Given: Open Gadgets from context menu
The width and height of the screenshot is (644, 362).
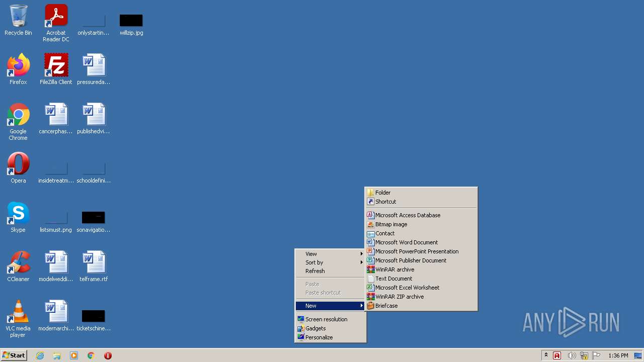Looking at the screenshot, I should (330, 328).
